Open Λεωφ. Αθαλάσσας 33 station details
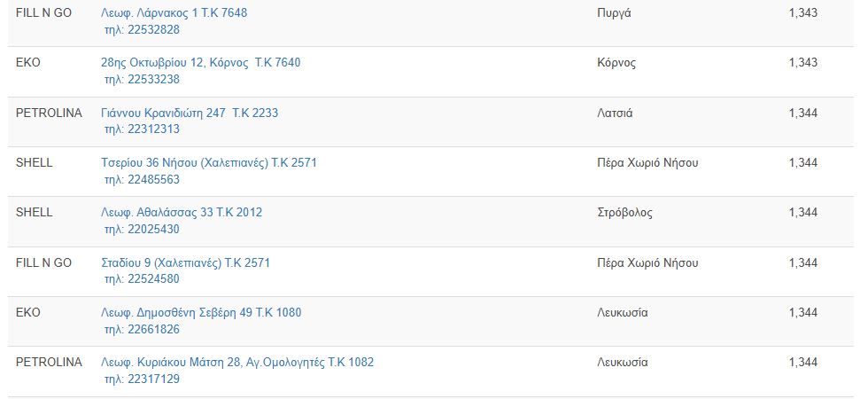Image resolution: width=868 pixels, height=399 pixels. click(x=182, y=213)
